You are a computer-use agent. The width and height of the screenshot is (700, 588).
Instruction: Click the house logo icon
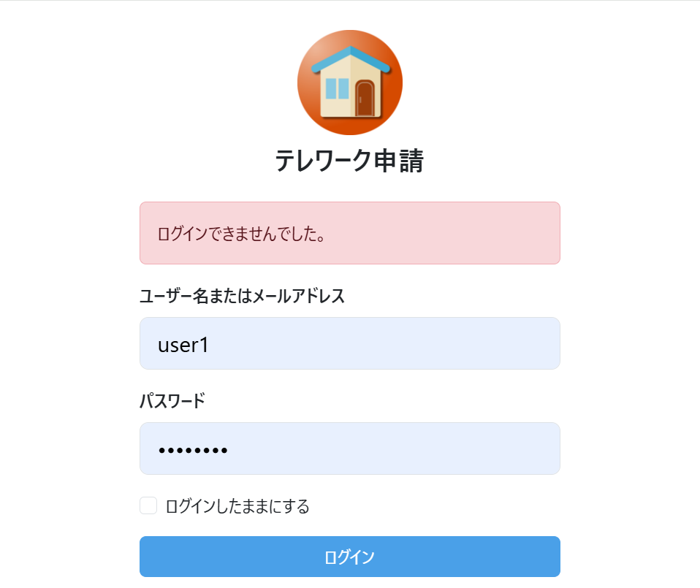[x=350, y=83]
